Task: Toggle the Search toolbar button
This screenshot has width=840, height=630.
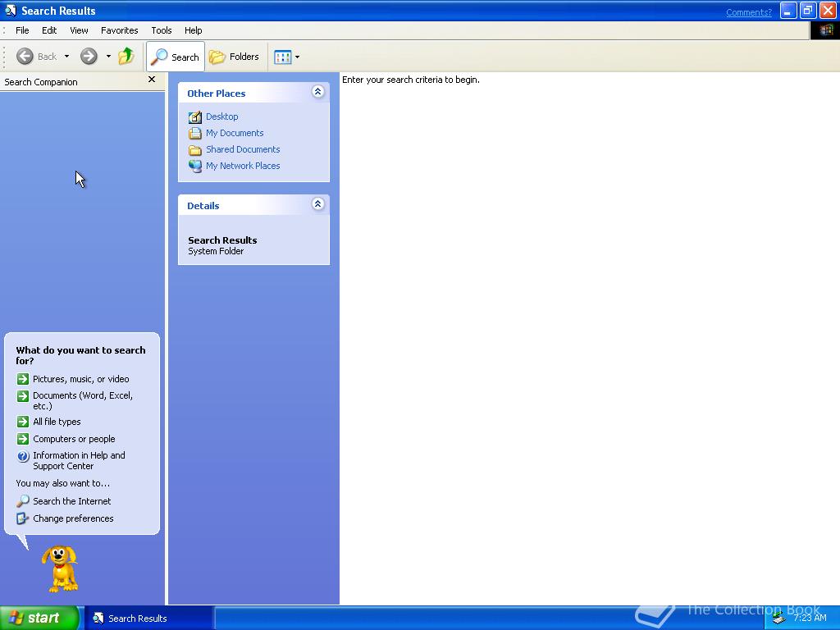Action: (x=176, y=57)
